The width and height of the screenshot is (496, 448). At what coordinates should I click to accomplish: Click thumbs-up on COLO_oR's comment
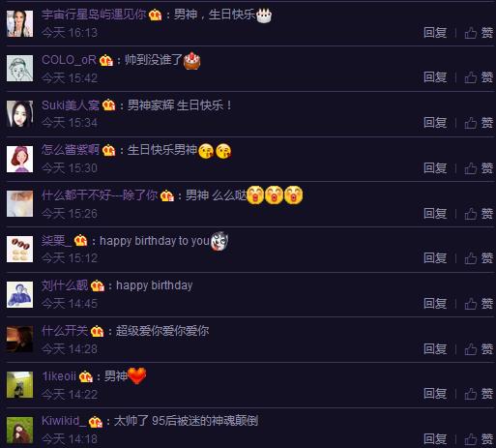[x=479, y=77]
